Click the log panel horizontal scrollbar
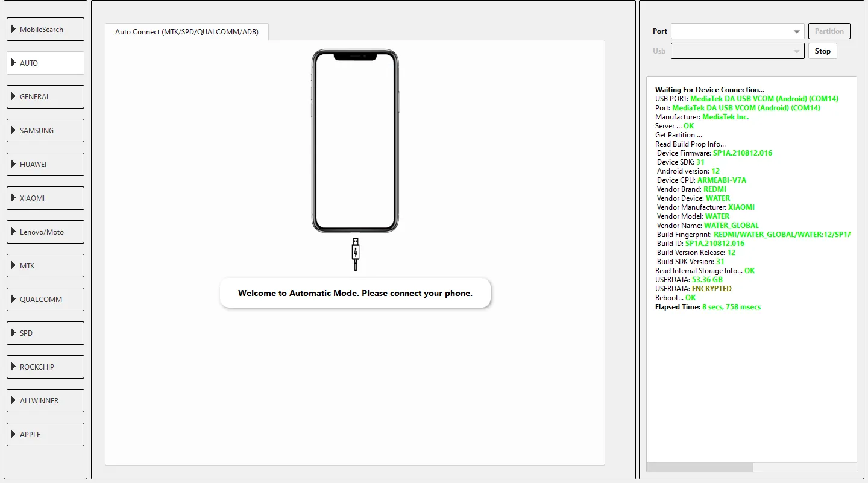Viewport: 868px width, 483px height. [x=699, y=467]
